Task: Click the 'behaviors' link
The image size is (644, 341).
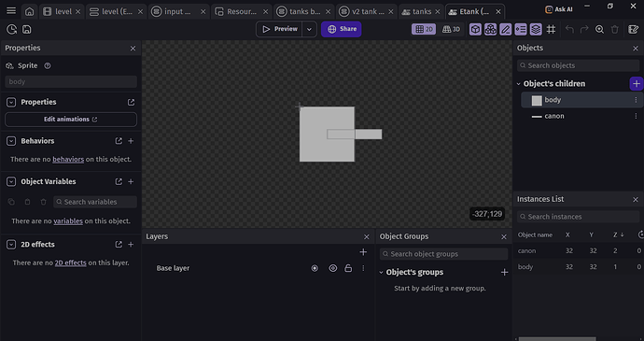Action: pos(68,159)
